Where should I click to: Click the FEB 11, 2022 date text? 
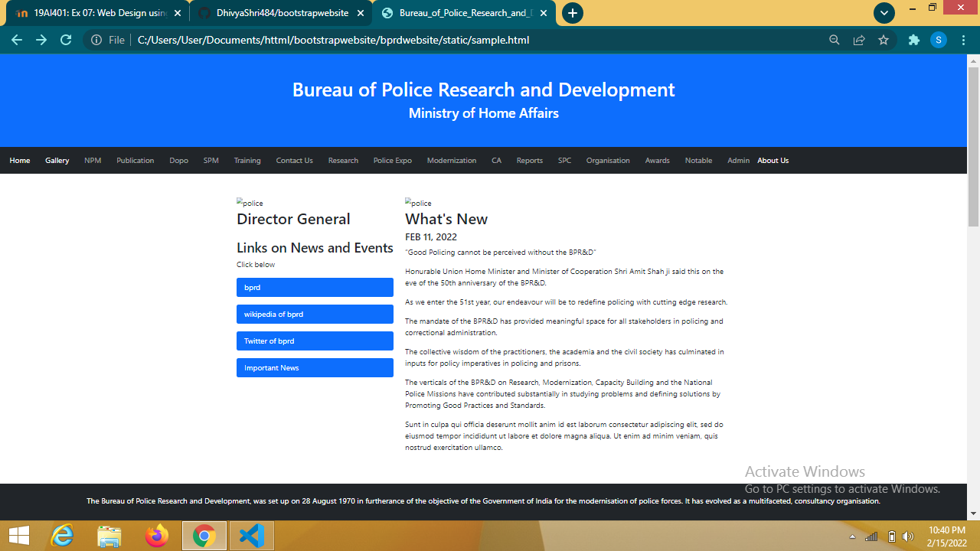click(431, 237)
